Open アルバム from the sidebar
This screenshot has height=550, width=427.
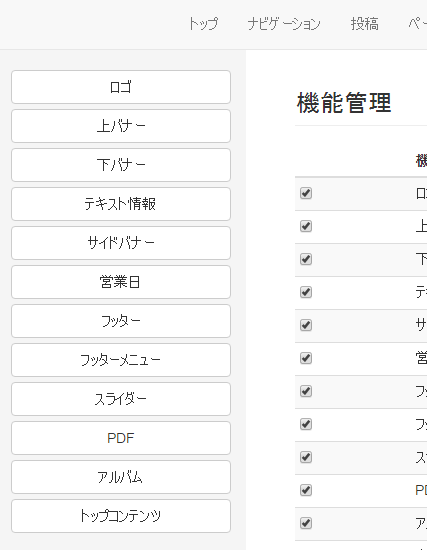[121, 477]
